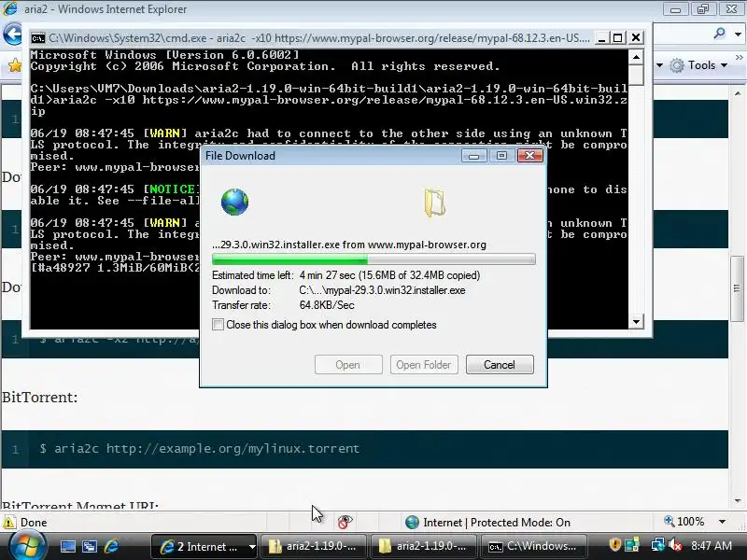The height and width of the screenshot is (560, 747).
Task: Tick 'Close this dialog box when download completes' checkbox
Action: tap(218, 325)
